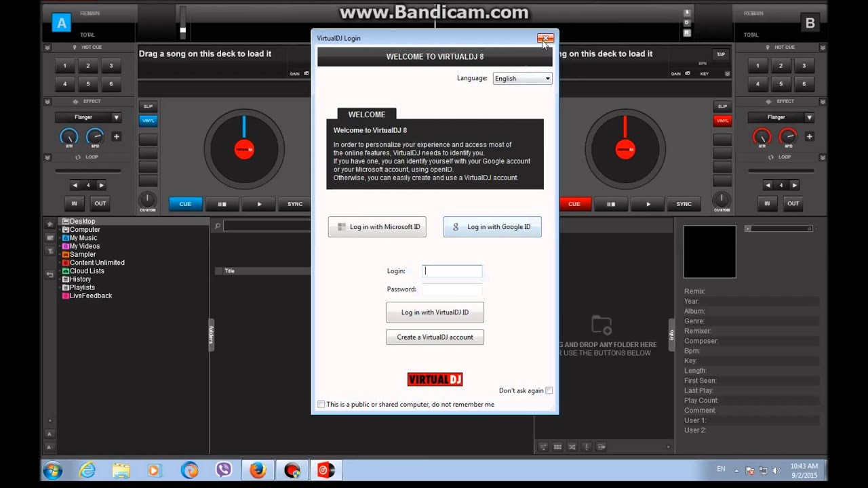Double the loop length on deck B
Screen dimensions: 868x488
[795, 185]
